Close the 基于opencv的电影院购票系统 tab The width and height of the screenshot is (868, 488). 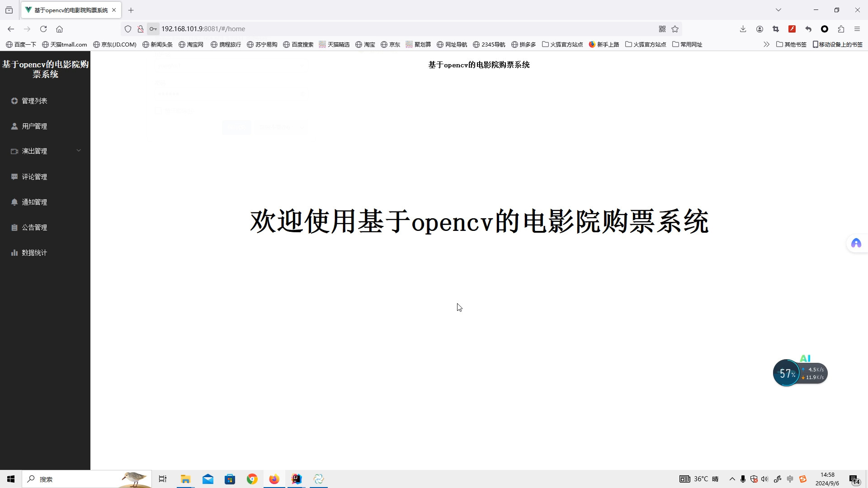(x=114, y=10)
